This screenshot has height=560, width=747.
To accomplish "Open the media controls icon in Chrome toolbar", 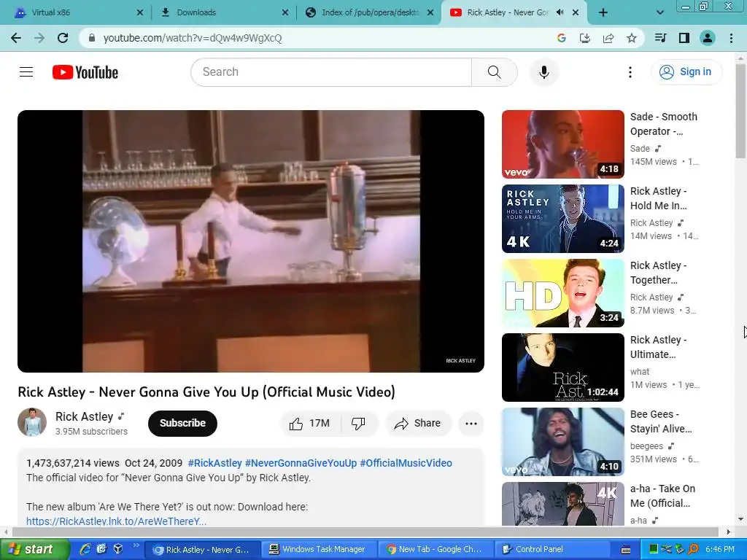I will point(660,38).
